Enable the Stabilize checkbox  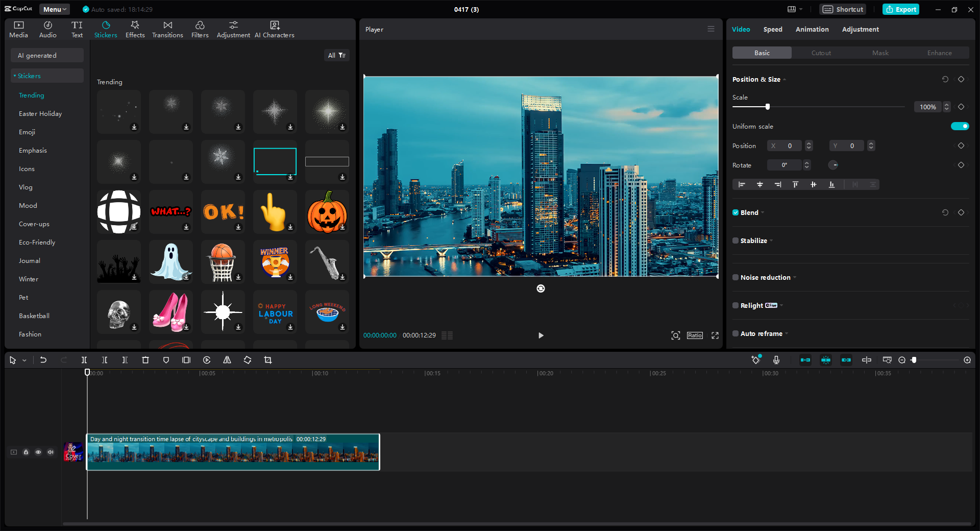735,240
